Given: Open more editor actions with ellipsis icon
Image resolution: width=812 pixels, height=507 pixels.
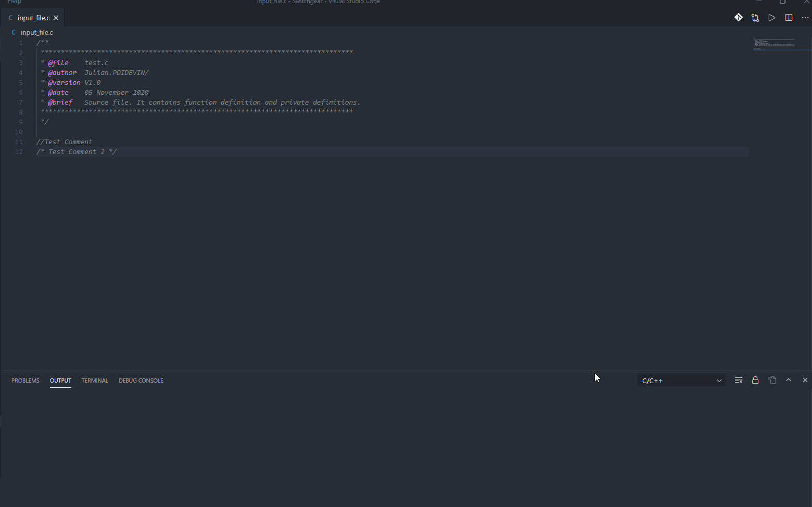Looking at the screenshot, I should (x=805, y=17).
